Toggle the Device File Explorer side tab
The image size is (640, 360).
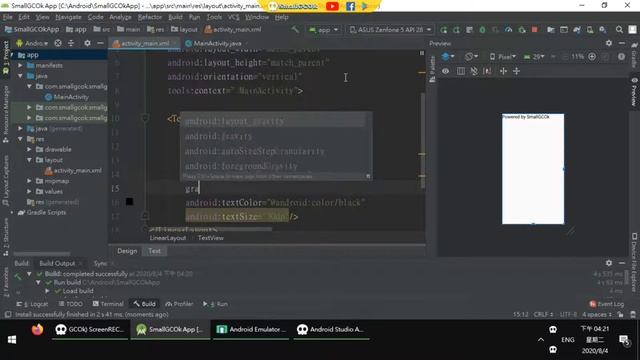click(x=634, y=262)
